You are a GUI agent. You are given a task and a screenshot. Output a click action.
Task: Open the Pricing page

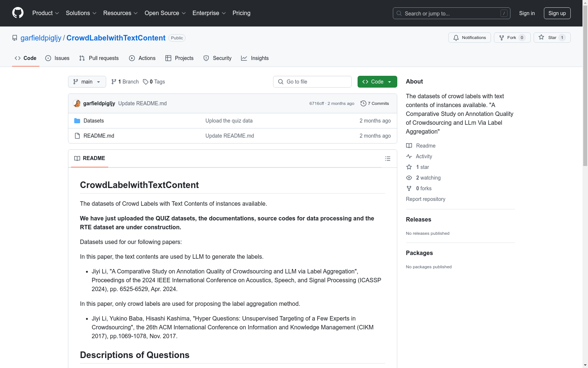pos(241,13)
